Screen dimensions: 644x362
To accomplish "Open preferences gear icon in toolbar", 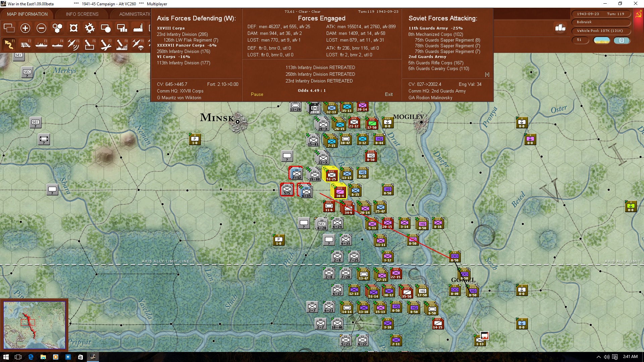I will 90,28.
